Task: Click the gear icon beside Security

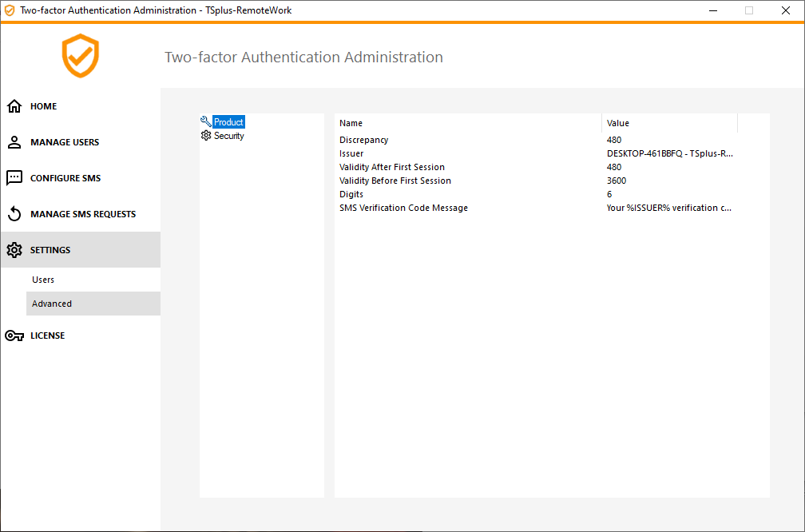Action: [205, 135]
